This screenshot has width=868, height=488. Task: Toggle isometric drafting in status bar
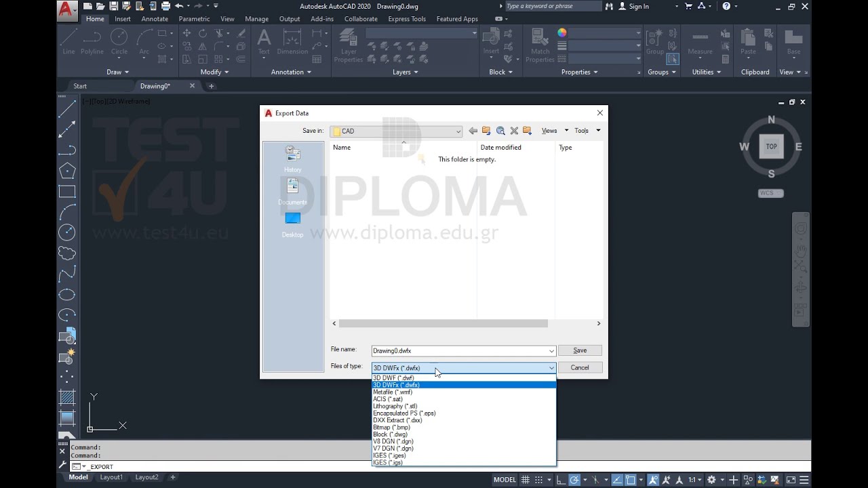(597, 480)
